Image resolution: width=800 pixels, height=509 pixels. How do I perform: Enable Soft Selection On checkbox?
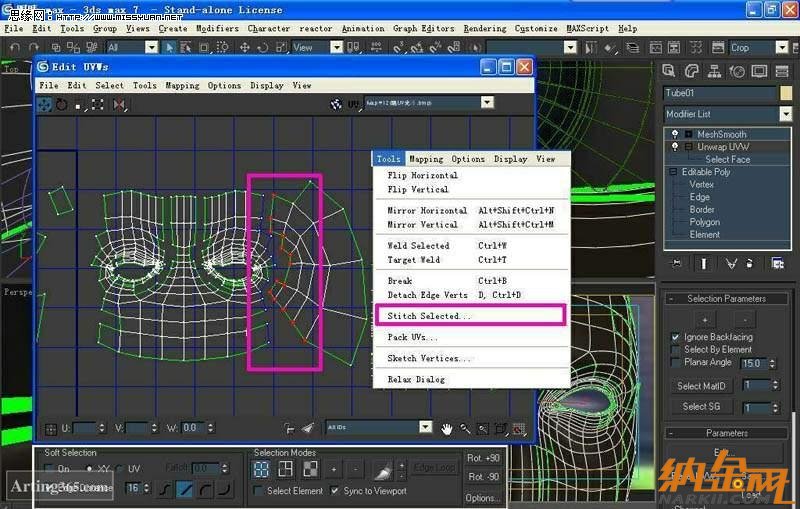[x=49, y=468]
